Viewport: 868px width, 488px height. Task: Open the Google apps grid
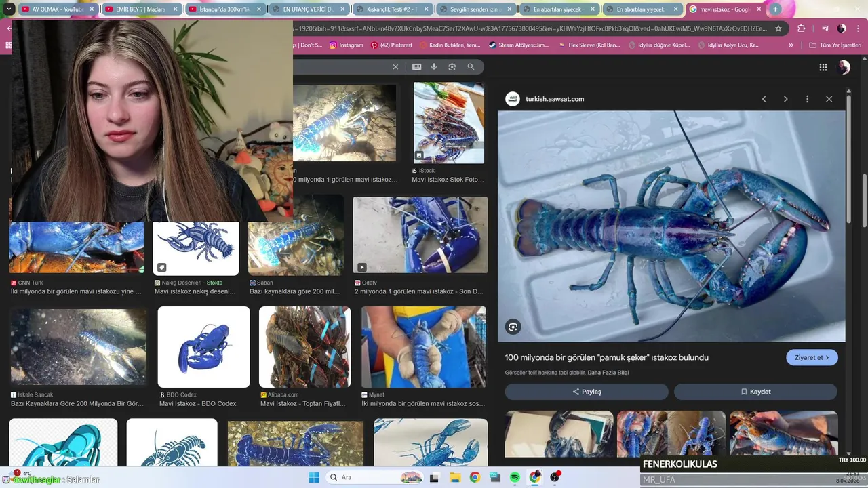click(x=823, y=67)
